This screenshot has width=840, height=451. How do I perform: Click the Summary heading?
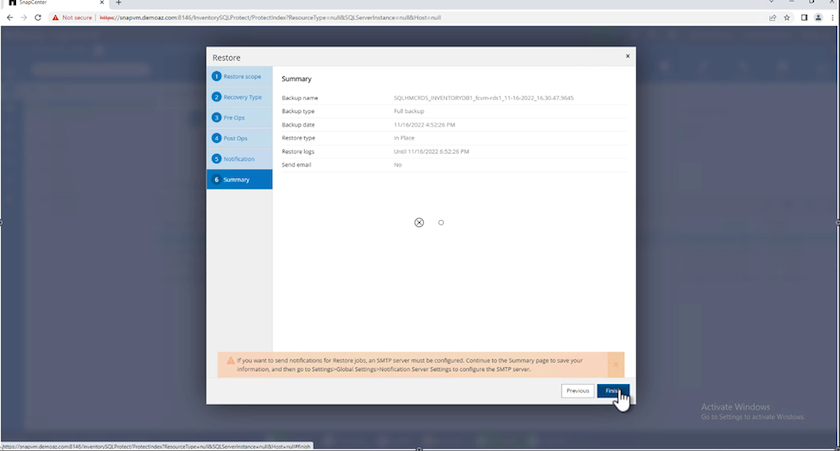[x=296, y=79]
